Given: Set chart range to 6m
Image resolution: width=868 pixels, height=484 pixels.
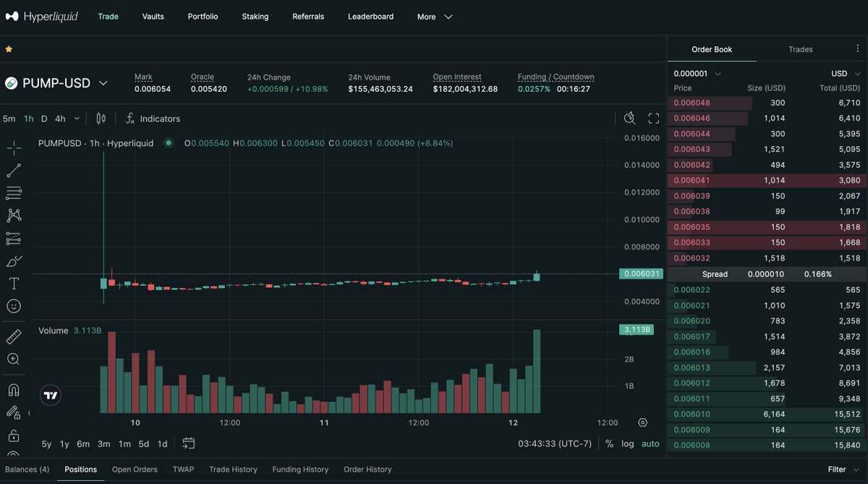Looking at the screenshot, I should tap(83, 443).
